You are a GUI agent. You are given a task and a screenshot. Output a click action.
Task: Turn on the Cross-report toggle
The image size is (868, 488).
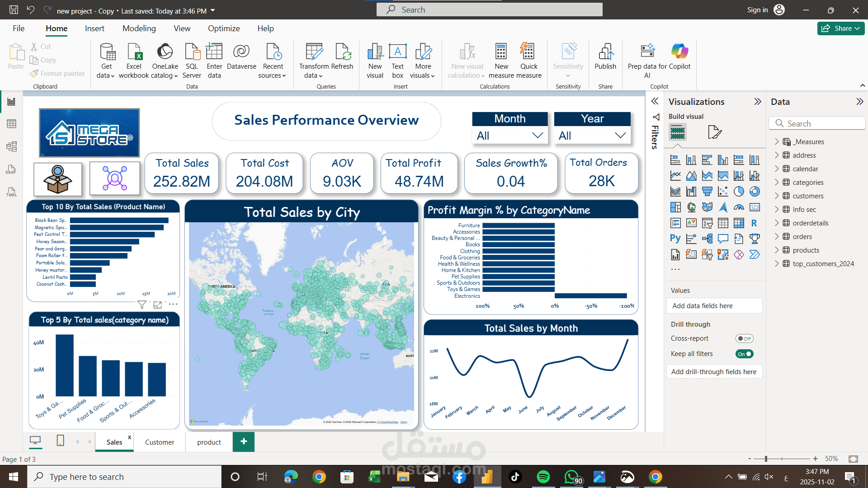tap(744, 338)
